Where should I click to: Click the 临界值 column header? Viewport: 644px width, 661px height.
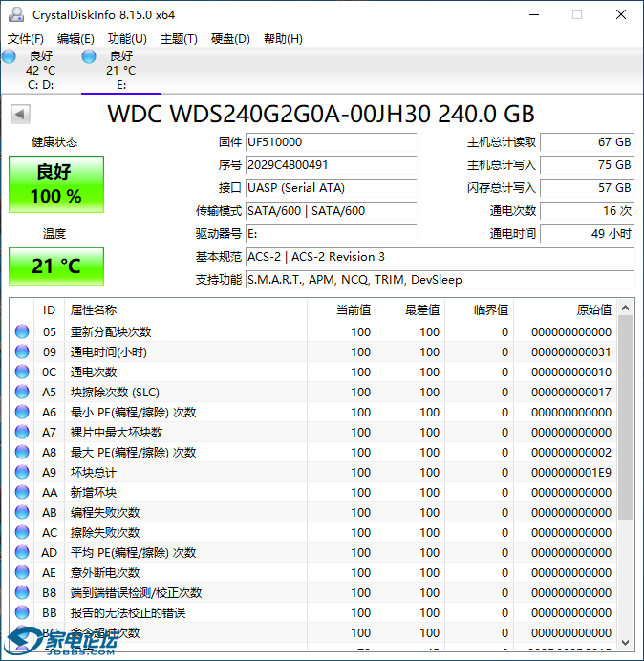[x=479, y=310]
